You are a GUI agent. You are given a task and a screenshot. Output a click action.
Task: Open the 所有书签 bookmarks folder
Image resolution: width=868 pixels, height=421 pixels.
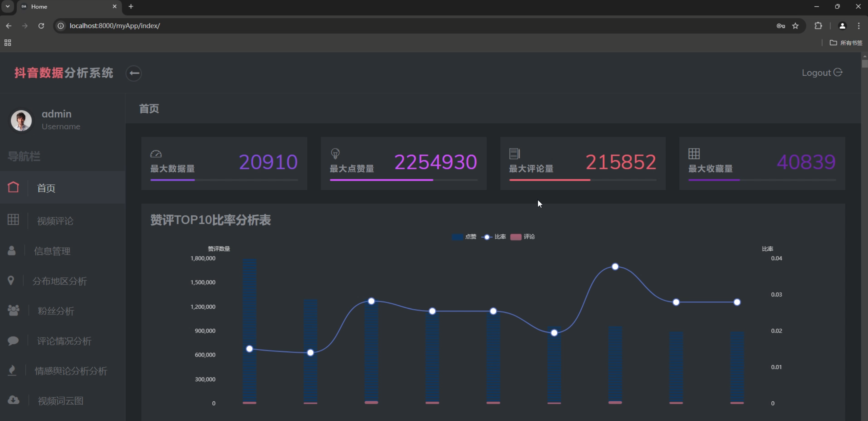click(x=846, y=43)
